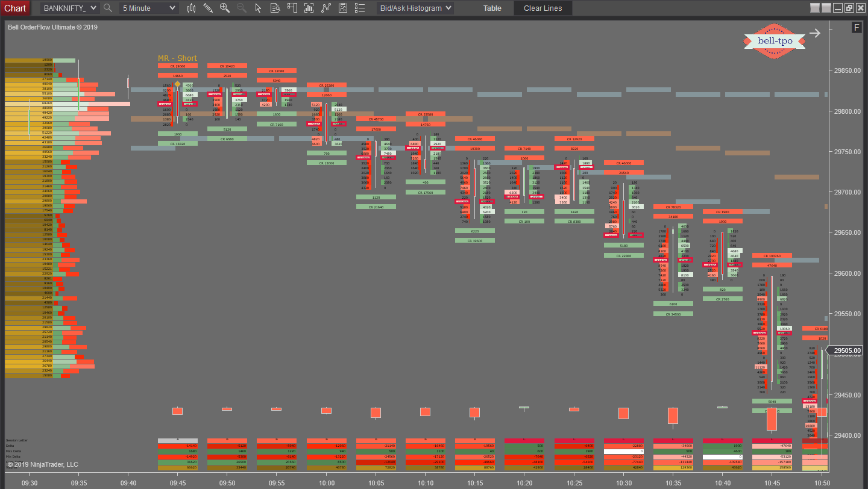Click the zoom out magnifier icon
Viewport: 868px width, 489px height.
tap(242, 8)
